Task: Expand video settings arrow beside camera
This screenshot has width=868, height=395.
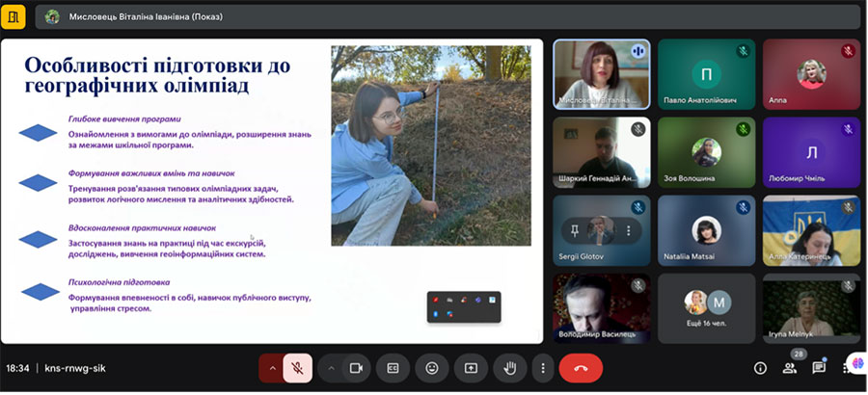Action: point(331,368)
